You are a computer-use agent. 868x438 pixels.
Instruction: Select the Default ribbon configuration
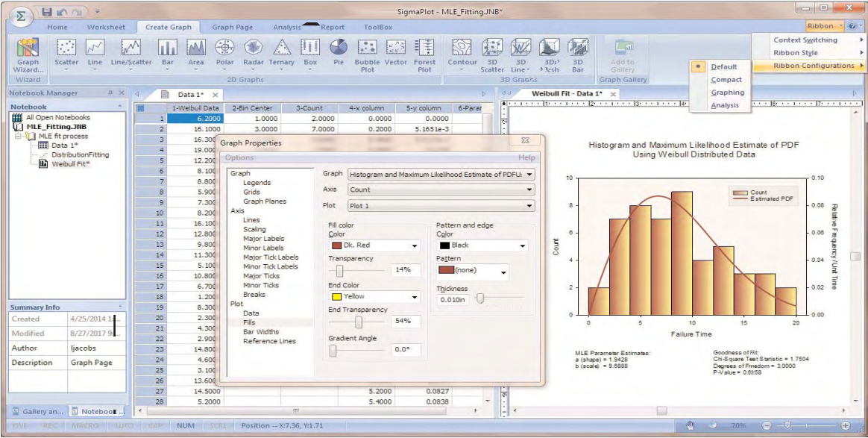723,66
